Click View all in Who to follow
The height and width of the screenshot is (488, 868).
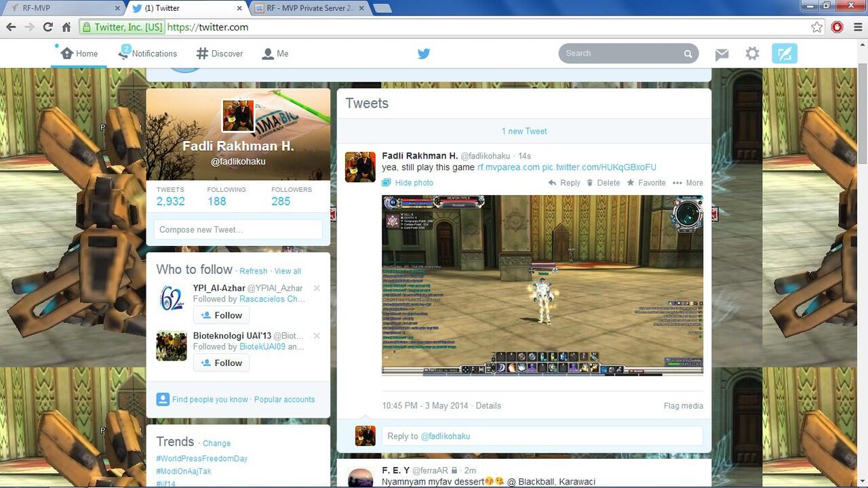[288, 271]
